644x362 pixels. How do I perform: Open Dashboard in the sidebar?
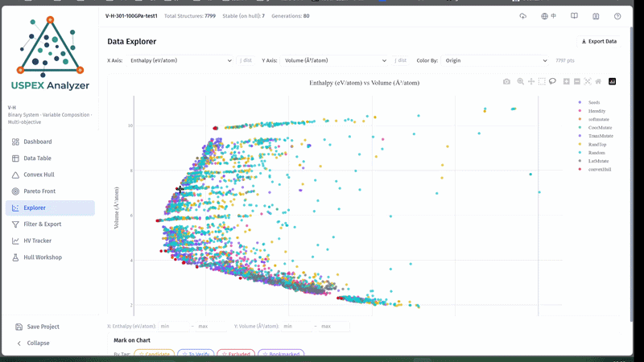pos(50,142)
